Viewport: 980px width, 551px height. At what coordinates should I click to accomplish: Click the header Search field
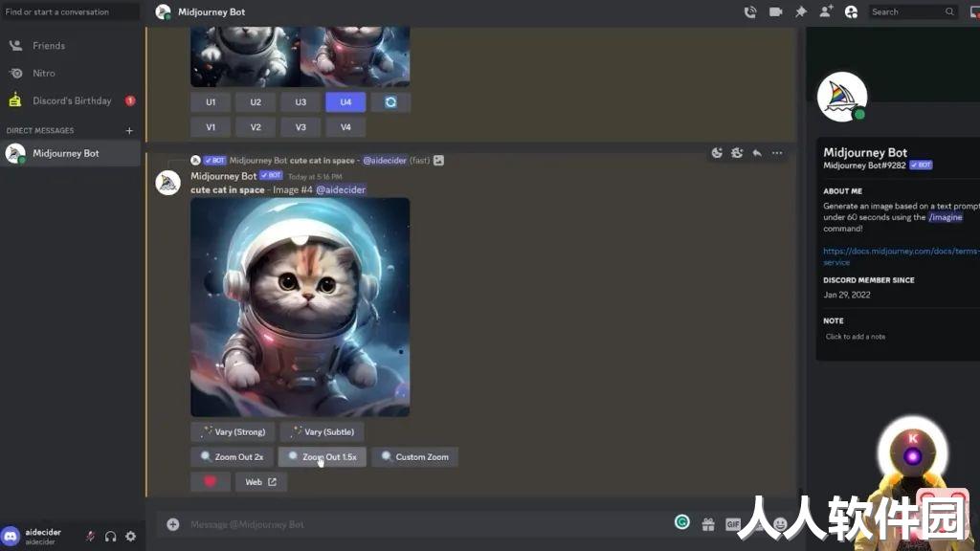click(912, 11)
